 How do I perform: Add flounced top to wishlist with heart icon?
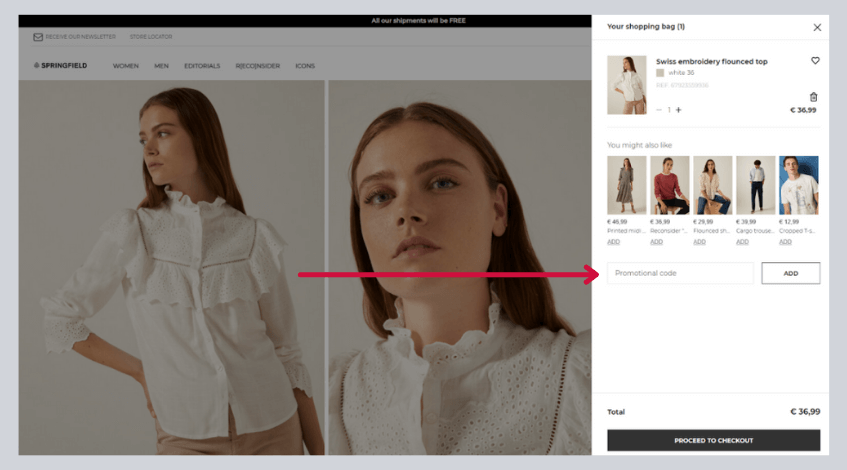click(815, 61)
